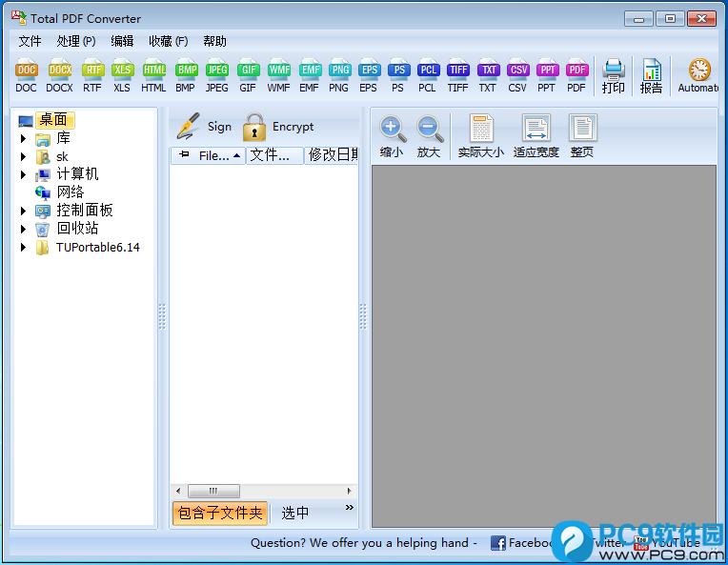Image resolution: width=728 pixels, height=565 pixels.
Task: Expand the TUPortable6.14 folder
Action: click(23, 247)
